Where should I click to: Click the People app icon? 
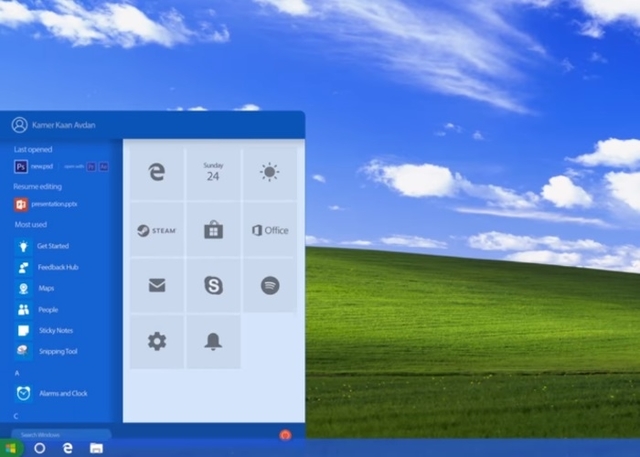[x=23, y=310]
